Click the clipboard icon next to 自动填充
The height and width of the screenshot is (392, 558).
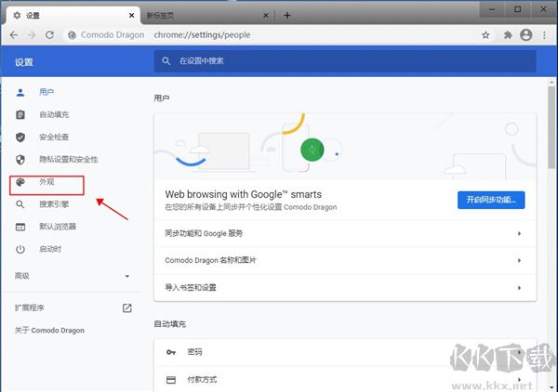click(x=20, y=115)
